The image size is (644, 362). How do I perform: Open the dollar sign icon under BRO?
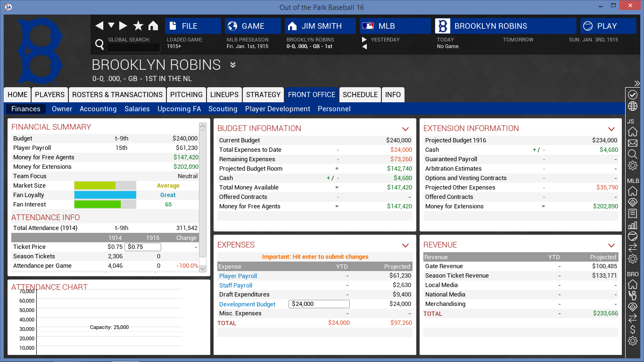[x=633, y=329]
